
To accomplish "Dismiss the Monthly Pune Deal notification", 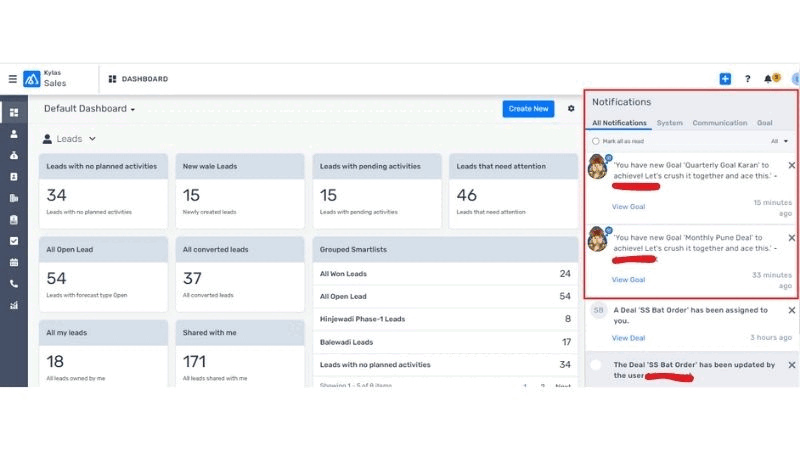I will tap(792, 238).
